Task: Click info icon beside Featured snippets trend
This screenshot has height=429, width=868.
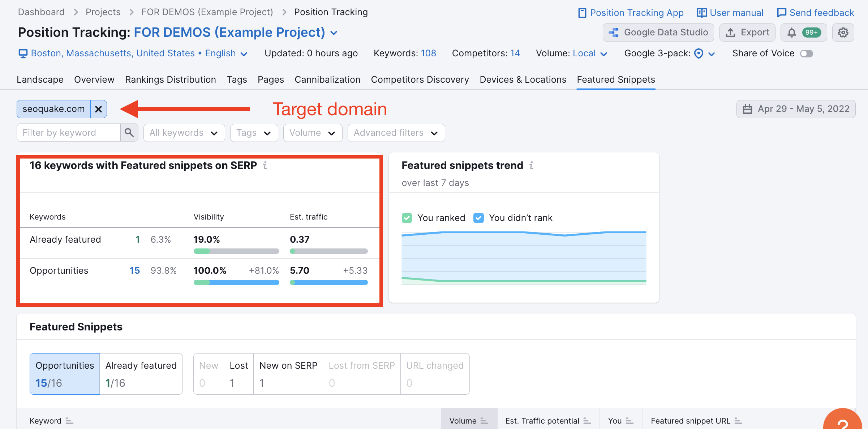Action: [x=532, y=165]
